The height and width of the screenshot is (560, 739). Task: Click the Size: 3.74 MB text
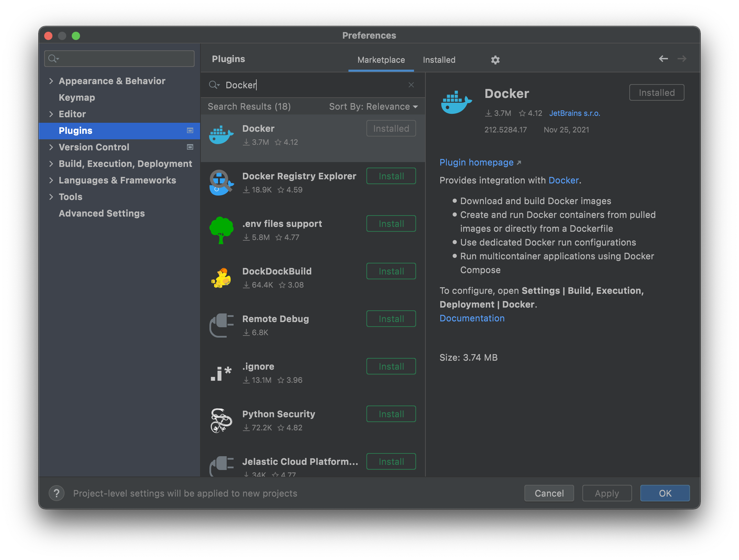[x=469, y=358]
